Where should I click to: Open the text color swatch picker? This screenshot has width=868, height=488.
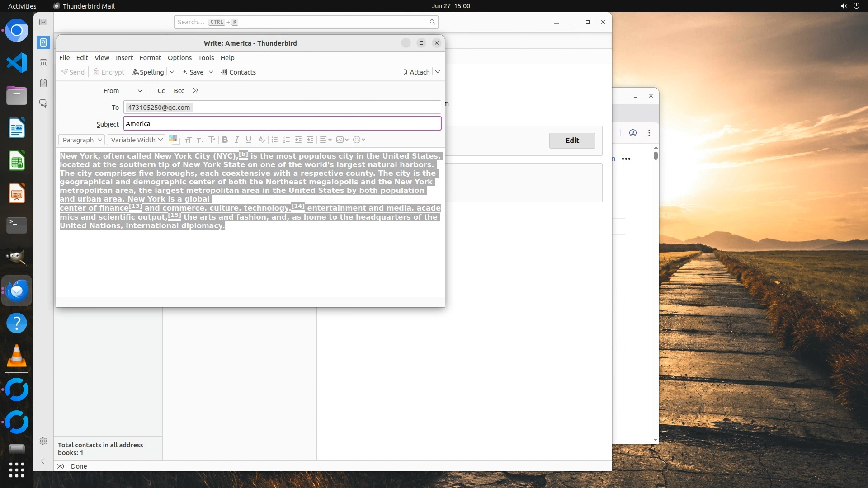click(173, 139)
